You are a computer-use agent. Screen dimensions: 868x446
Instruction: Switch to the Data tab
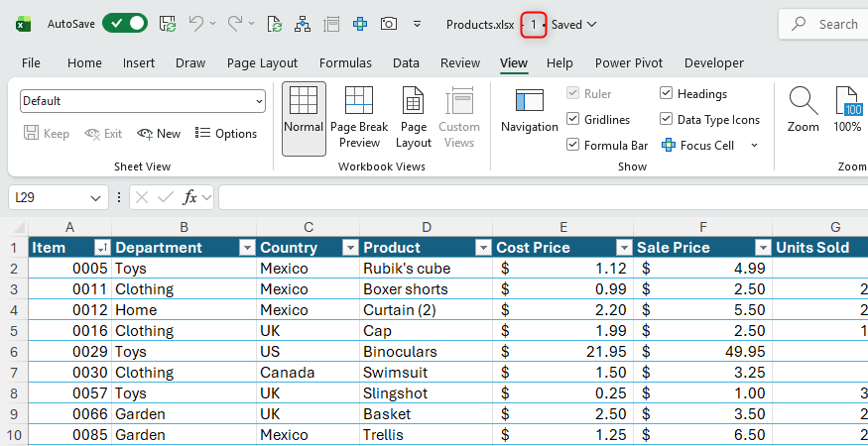(x=406, y=63)
